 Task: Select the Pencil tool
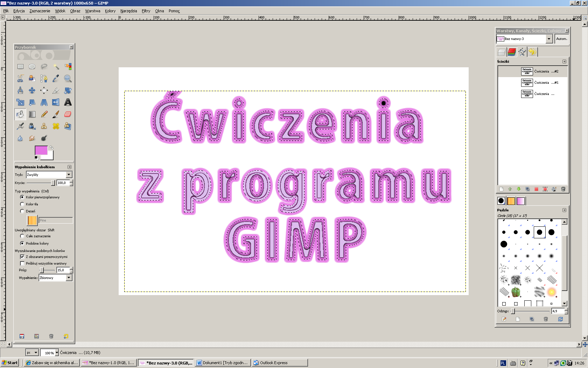44,114
